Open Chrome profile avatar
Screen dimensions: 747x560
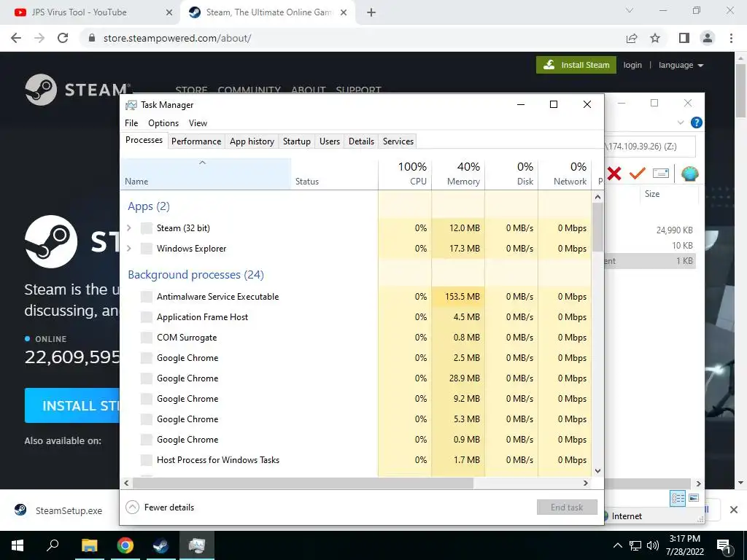pos(708,38)
